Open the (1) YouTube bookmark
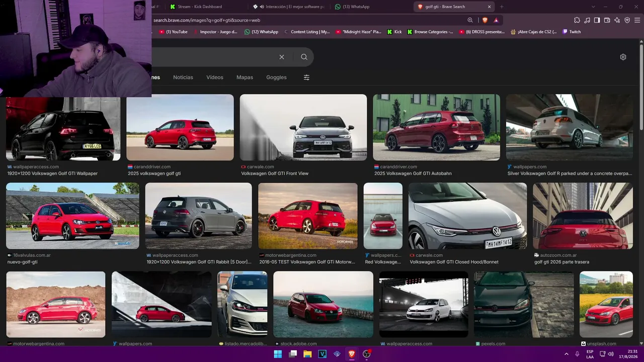The image size is (644, 362). click(x=173, y=32)
